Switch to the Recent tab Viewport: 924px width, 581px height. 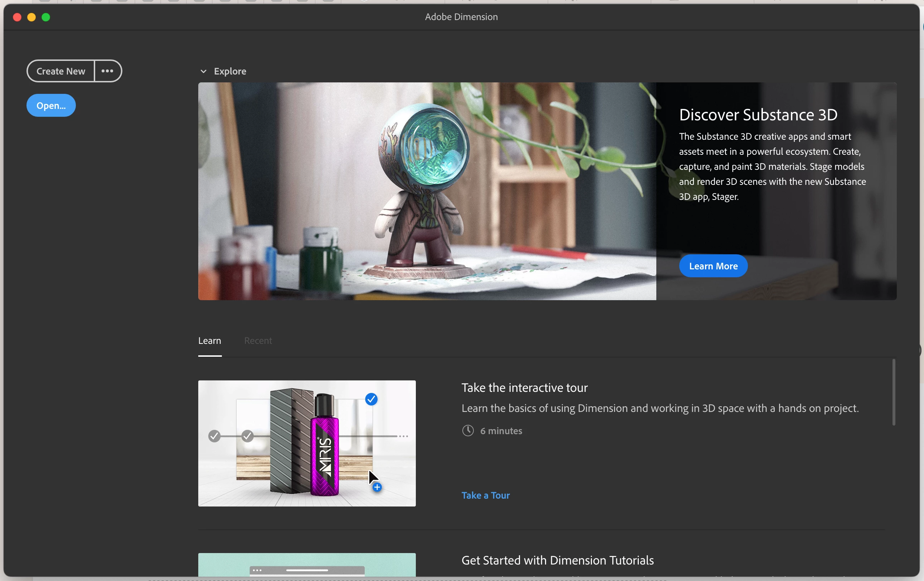point(258,341)
